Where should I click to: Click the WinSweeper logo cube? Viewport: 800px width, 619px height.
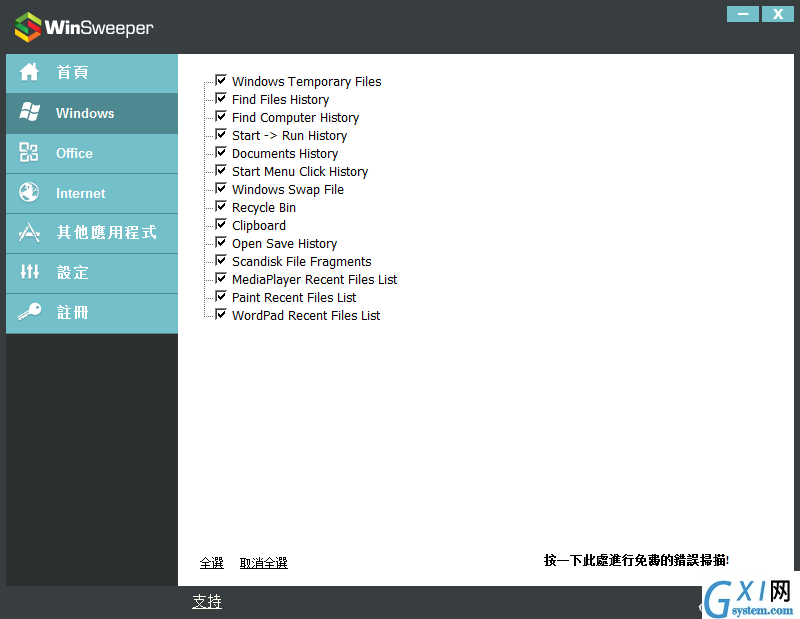point(28,27)
